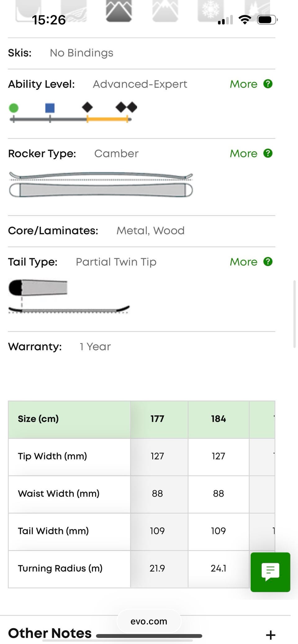Open the green live chat button

tap(270, 572)
